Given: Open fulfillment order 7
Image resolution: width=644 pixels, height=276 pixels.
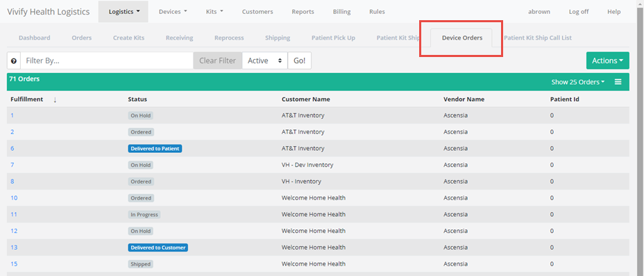Looking at the screenshot, I should click(x=12, y=165).
